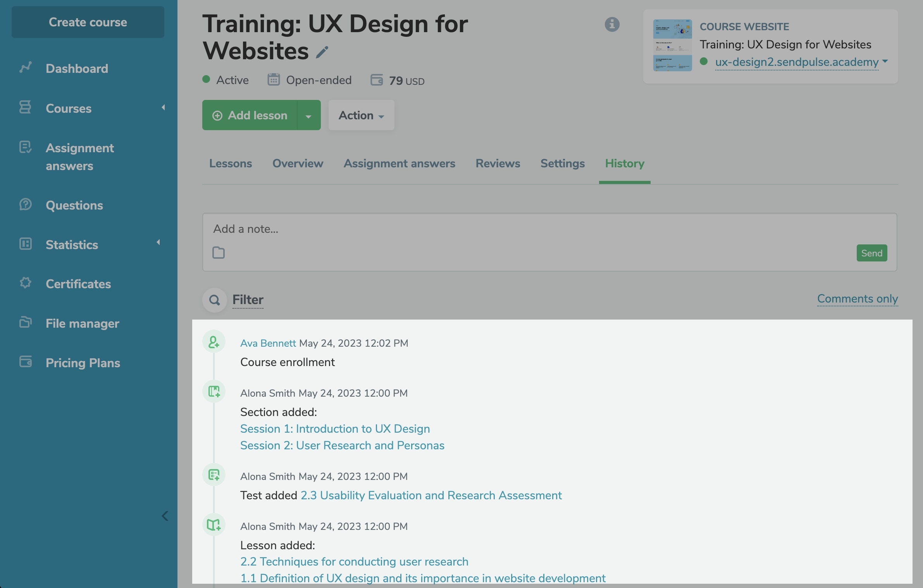This screenshot has width=923, height=588.
Task: Open the Action dropdown menu
Action: click(361, 115)
